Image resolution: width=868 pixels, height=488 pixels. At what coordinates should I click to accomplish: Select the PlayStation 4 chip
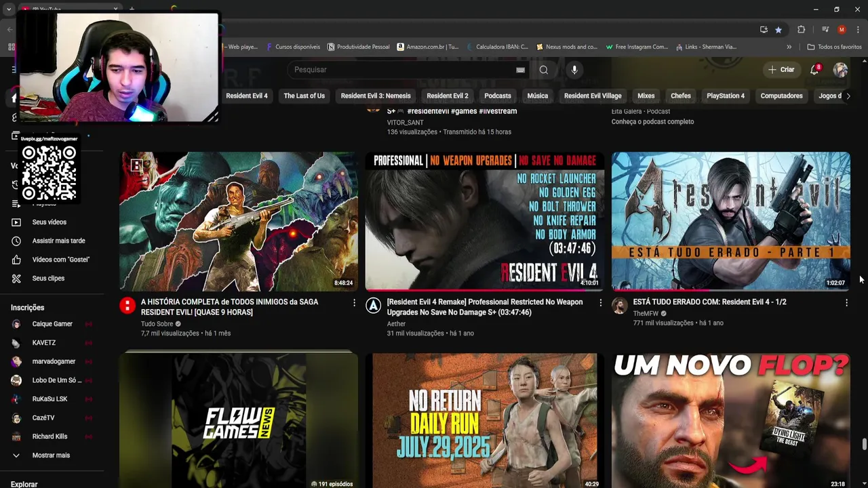[726, 96]
